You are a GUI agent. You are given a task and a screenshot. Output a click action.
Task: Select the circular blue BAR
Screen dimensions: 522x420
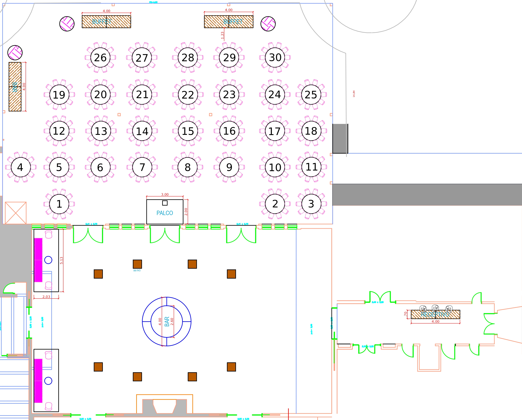[167, 321]
